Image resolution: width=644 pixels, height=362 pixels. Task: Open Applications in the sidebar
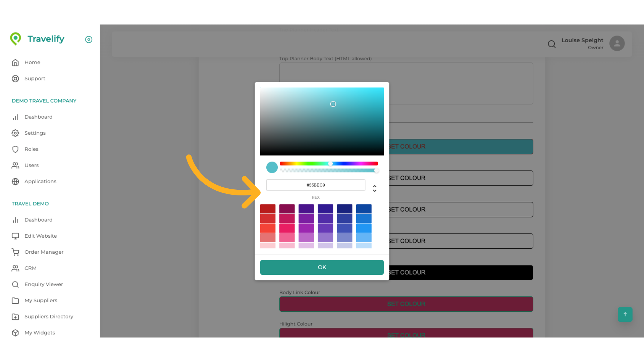pos(40,181)
